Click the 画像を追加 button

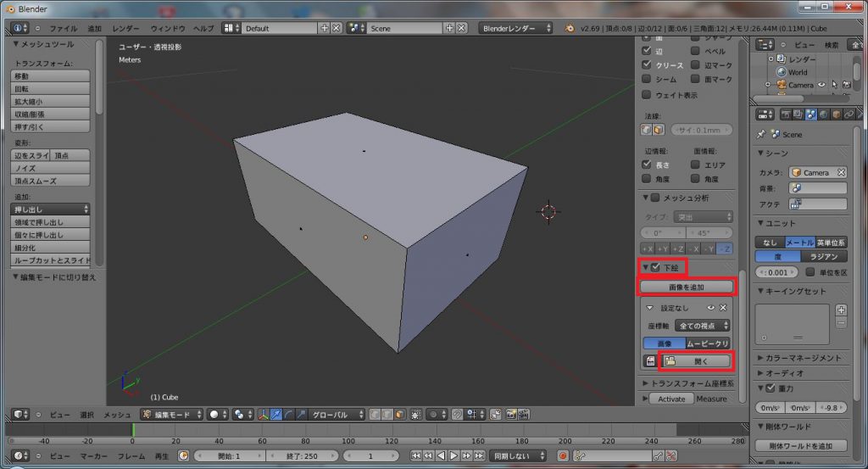pyautogui.click(x=687, y=287)
